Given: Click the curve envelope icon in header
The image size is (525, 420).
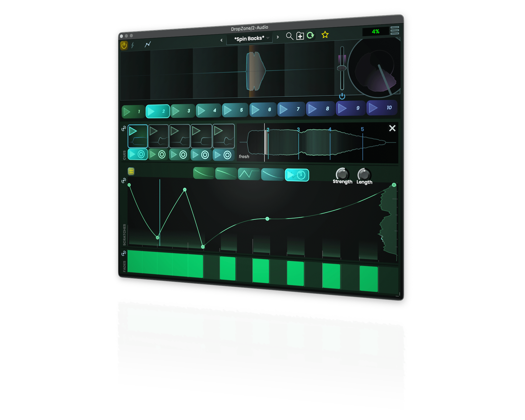Looking at the screenshot, I should click(x=148, y=44).
